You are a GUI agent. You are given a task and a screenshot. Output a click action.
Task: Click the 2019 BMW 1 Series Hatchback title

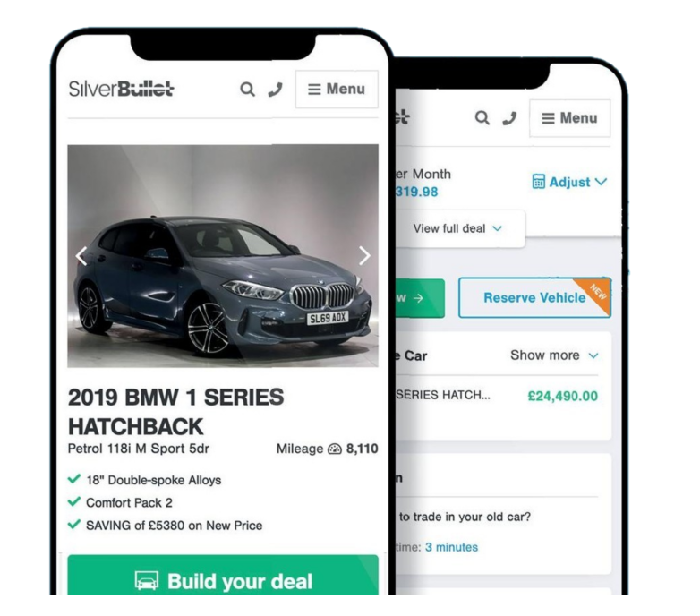tap(175, 412)
